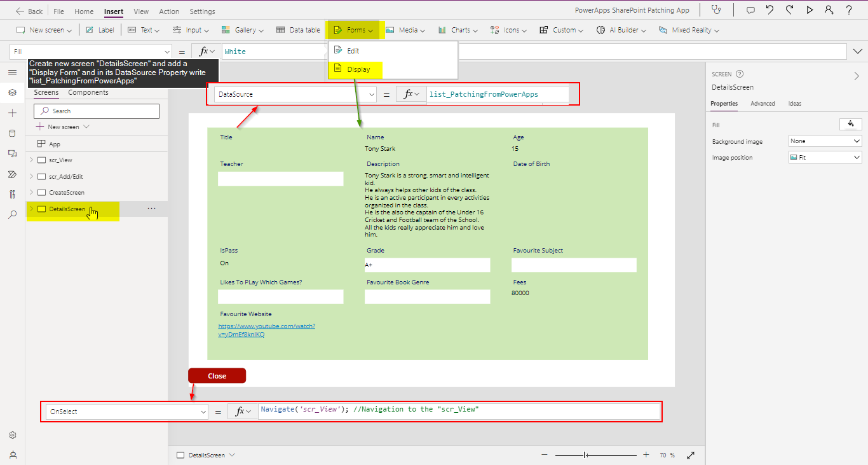Open the Action tab

pyautogui.click(x=169, y=11)
